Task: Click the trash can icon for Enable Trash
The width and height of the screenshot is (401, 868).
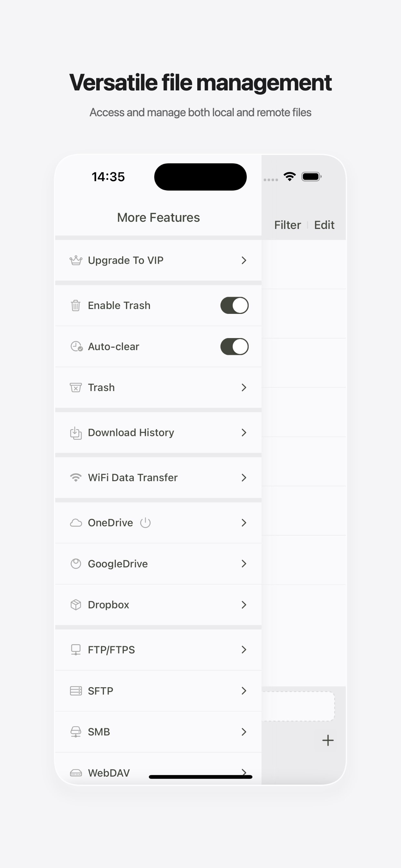Action: point(76,305)
